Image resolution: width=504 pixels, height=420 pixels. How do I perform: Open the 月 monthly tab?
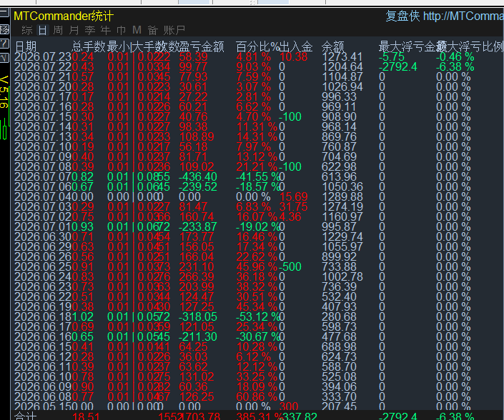[x=74, y=30]
